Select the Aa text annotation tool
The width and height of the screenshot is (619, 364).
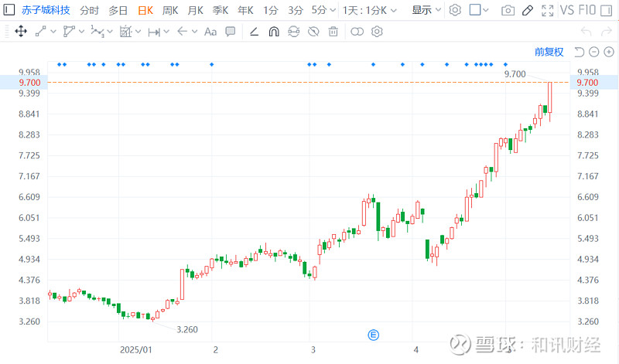click(x=210, y=32)
